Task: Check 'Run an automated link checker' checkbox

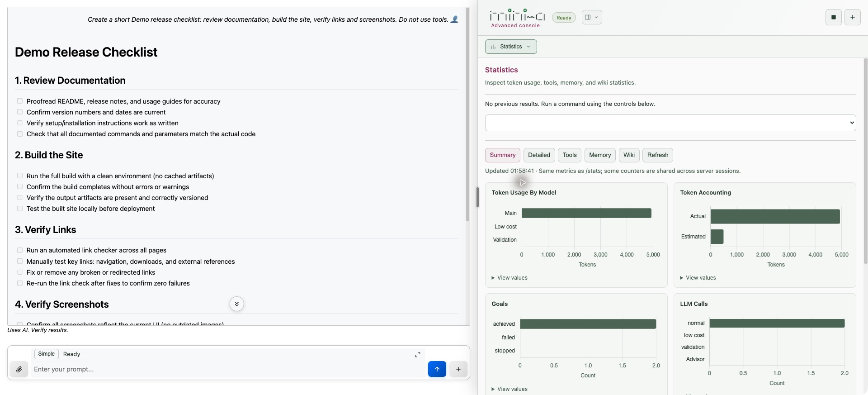Action: (x=20, y=250)
